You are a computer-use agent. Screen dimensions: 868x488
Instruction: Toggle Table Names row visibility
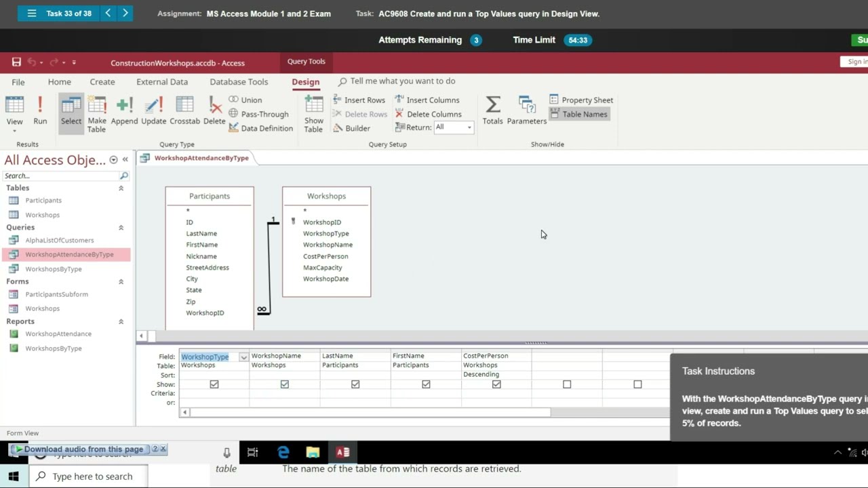(x=578, y=114)
